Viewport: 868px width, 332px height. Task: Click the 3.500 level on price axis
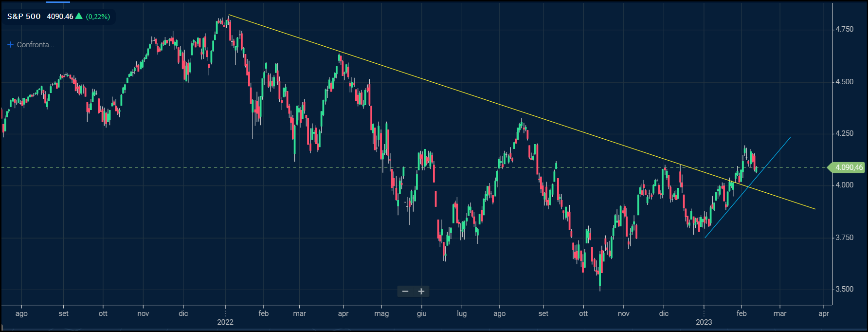pyautogui.click(x=844, y=289)
